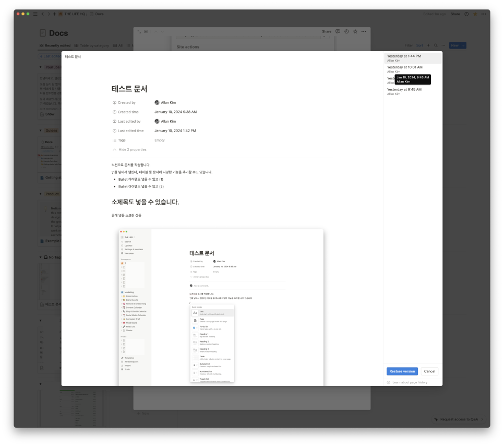Click the favorite star in the top bar
Viewport: 504px width, 446px height.
coord(475,14)
